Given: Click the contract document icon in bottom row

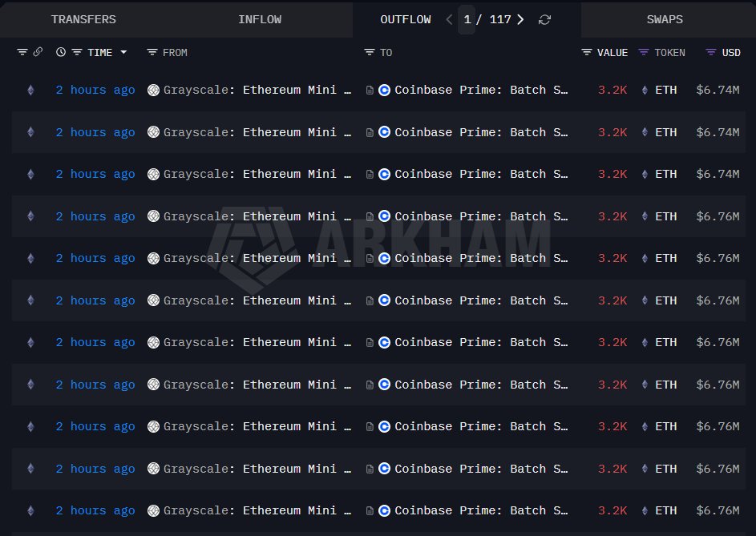Looking at the screenshot, I should [x=370, y=511].
